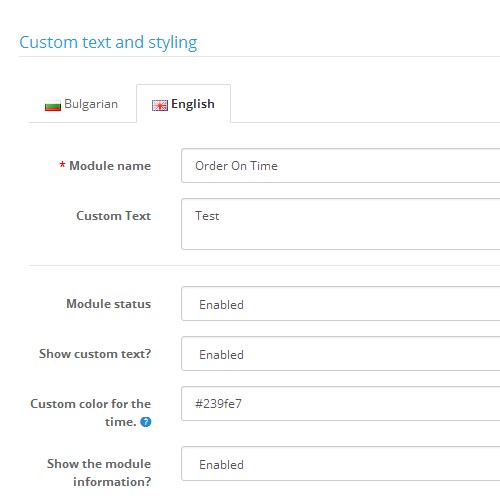
Task: Click the Module status label
Action: click(x=109, y=304)
